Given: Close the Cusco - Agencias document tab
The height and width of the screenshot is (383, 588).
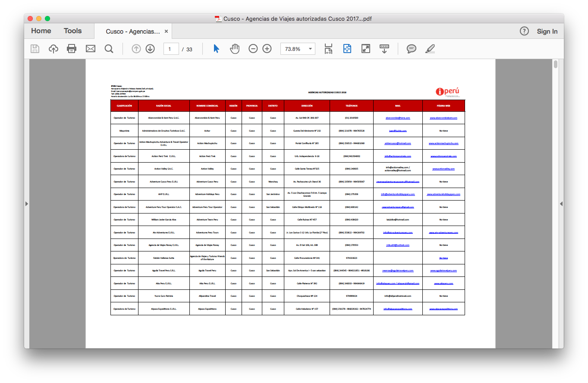Looking at the screenshot, I should 166,31.
